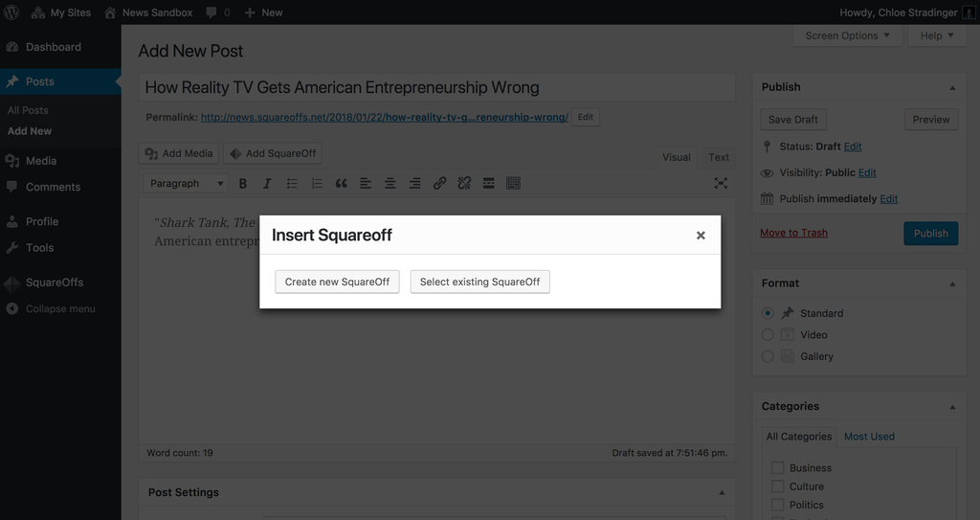980x520 pixels.
Task: Close the Insert Squareoff dialog
Action: pyautogui.click(x=701, y=236)
